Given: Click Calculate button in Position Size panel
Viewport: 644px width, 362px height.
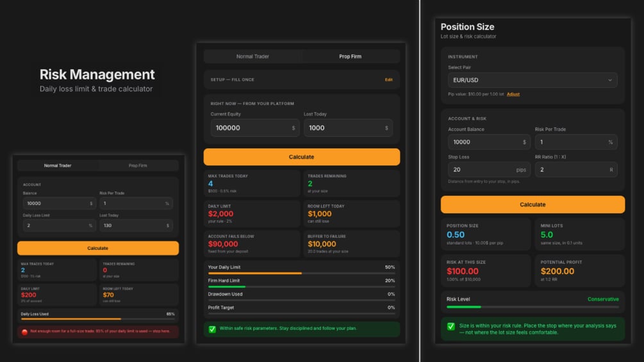Looking at the screenshot, I should (x=533, y=204).
